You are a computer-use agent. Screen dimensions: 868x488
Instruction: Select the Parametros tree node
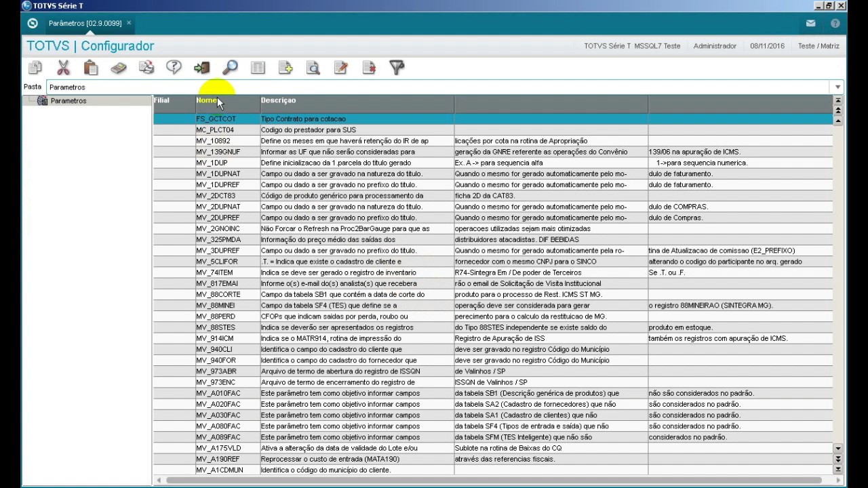point(68,101)
